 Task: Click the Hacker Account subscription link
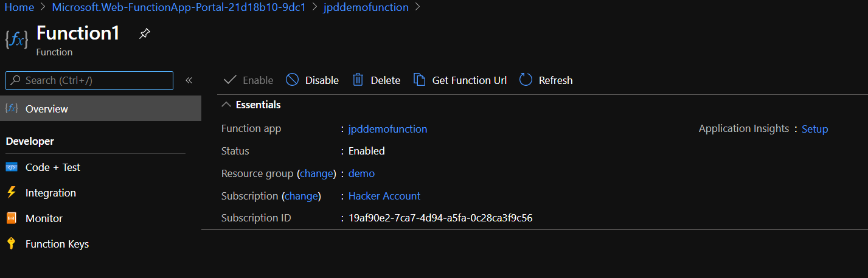384,196
